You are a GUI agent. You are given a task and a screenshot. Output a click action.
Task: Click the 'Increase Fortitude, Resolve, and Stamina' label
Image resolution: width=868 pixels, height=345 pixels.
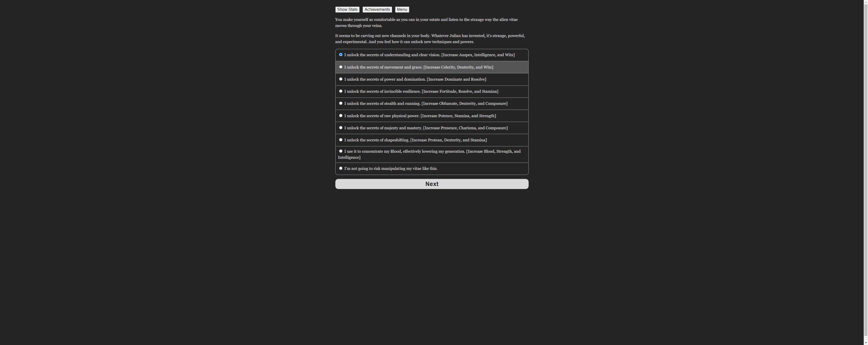460,91
